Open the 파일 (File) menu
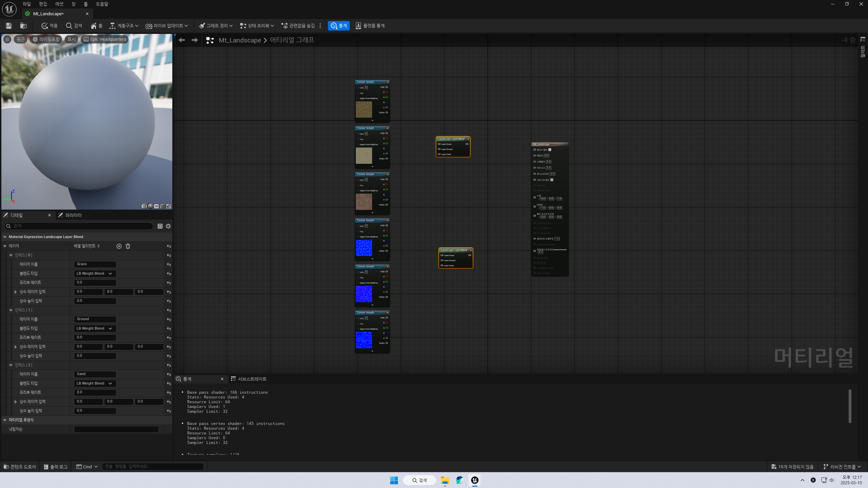 (26, 4)
